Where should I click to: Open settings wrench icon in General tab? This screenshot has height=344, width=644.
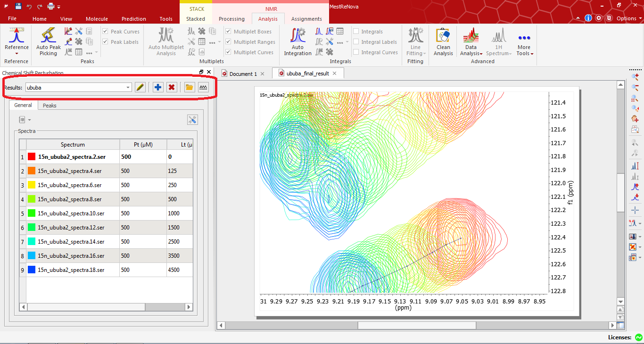192,120
